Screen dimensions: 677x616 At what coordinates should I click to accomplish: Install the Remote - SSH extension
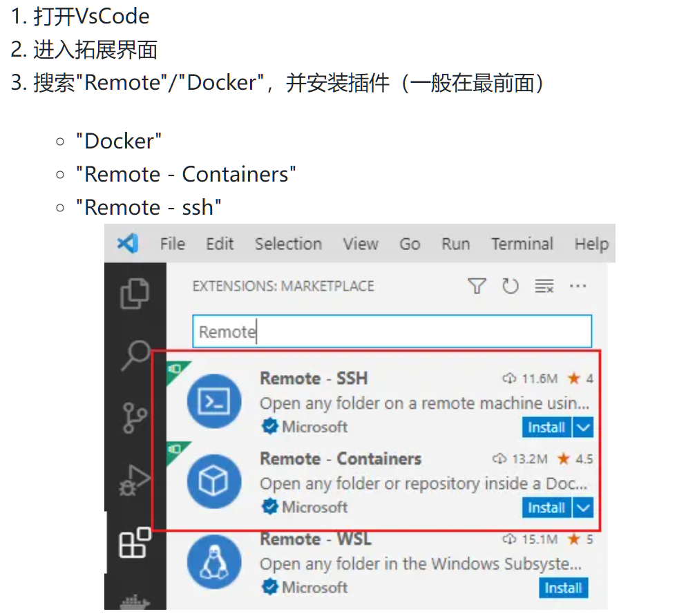click(x=546, y=427)
